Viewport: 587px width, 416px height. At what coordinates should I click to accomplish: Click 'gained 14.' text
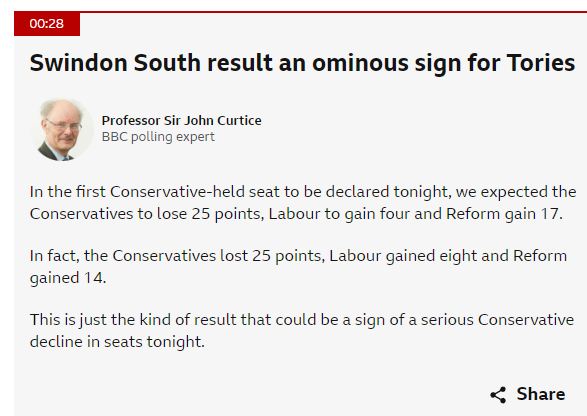[68, 278]
